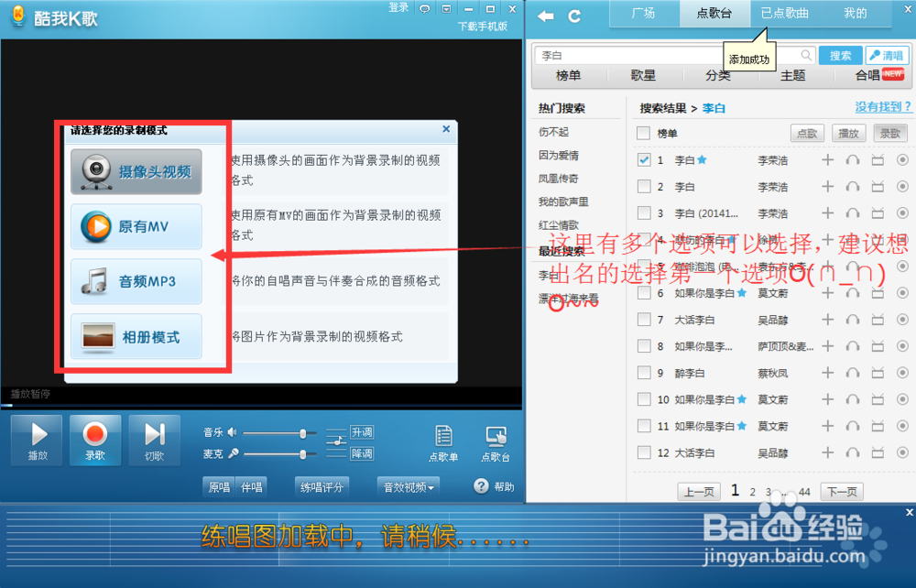Go back with the arrow icon
Image resolution: width=916 pixels, height=588 pixels.
tap(546, 16)
